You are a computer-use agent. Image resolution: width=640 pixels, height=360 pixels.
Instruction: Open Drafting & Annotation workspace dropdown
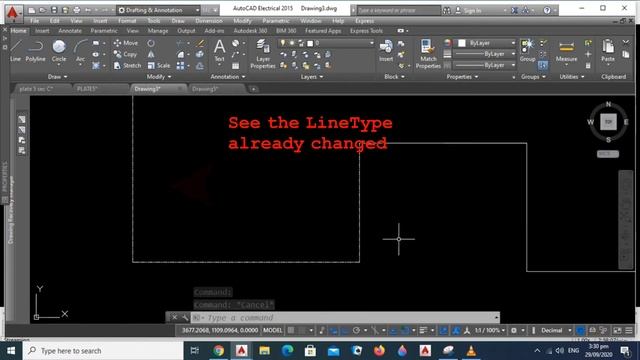point(158,10)
